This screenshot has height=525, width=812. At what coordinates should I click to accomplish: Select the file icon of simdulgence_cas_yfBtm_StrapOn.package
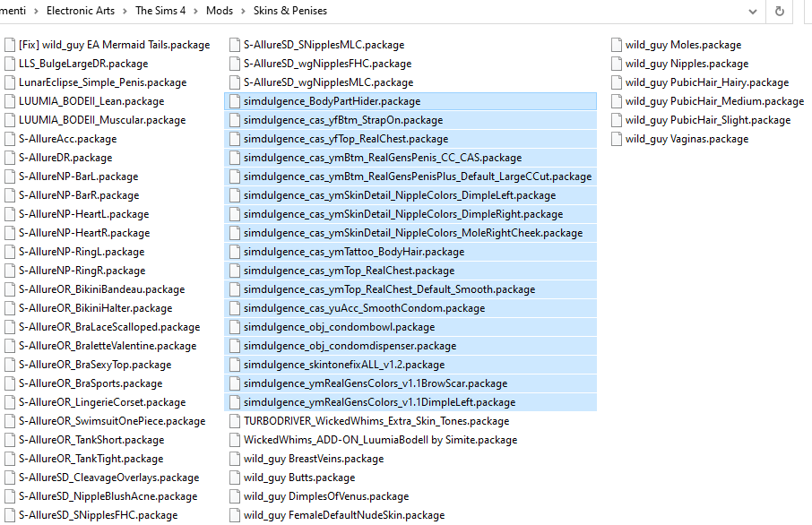point(235,120)
